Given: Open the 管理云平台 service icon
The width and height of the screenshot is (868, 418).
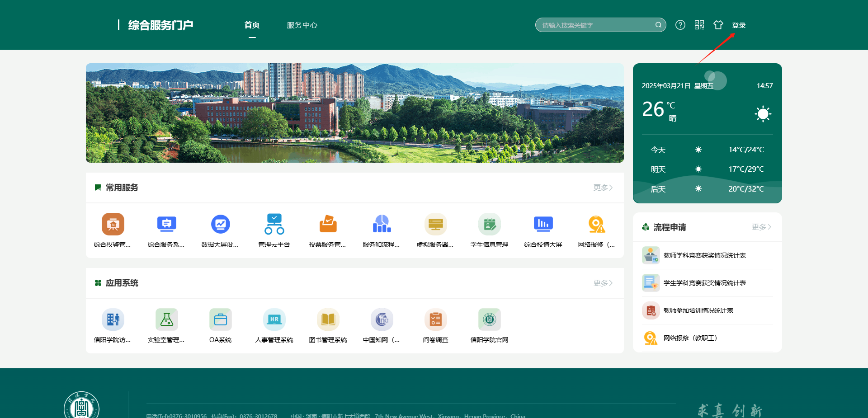Looking at the screenshot, I should (274, 224).
